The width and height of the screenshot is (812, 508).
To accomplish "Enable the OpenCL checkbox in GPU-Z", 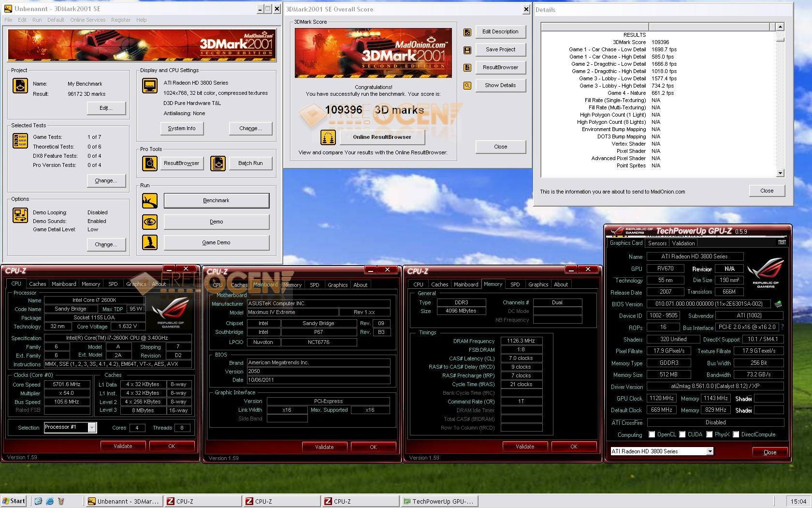I will (652, 434).
